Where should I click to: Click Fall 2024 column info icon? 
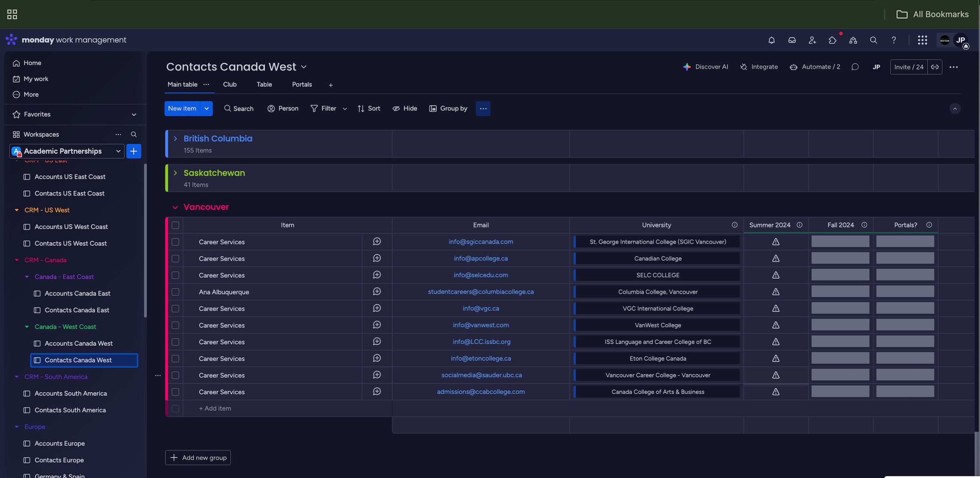[864, 225]
